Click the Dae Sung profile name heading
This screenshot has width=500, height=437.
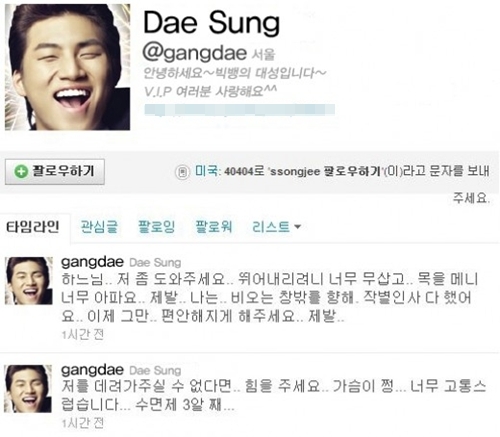[211, 23]
